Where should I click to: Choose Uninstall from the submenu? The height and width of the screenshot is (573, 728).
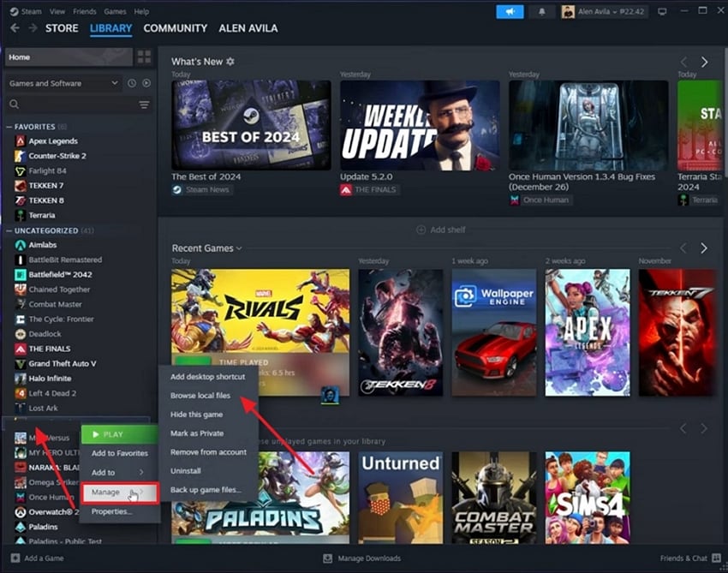(185, 471)
